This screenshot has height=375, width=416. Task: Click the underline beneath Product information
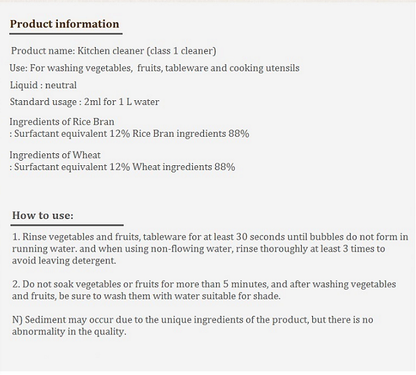click(66, 33)
